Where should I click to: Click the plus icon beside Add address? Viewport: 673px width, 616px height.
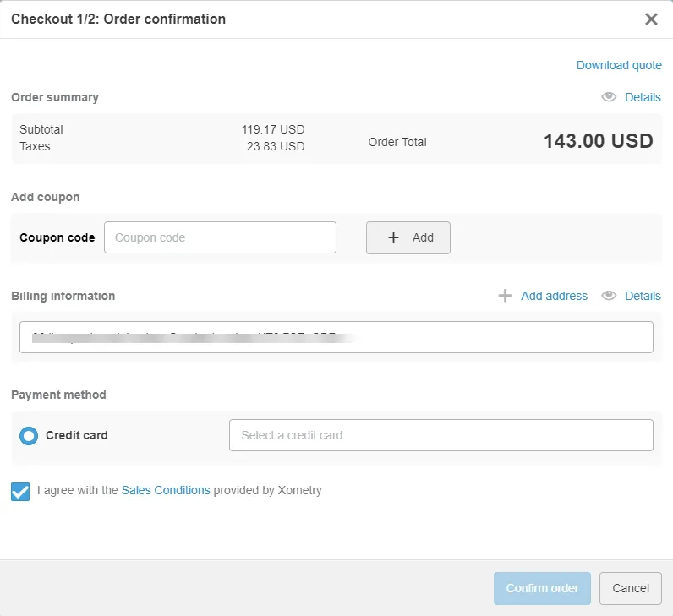pyautogui.click(x=505, y=296)
